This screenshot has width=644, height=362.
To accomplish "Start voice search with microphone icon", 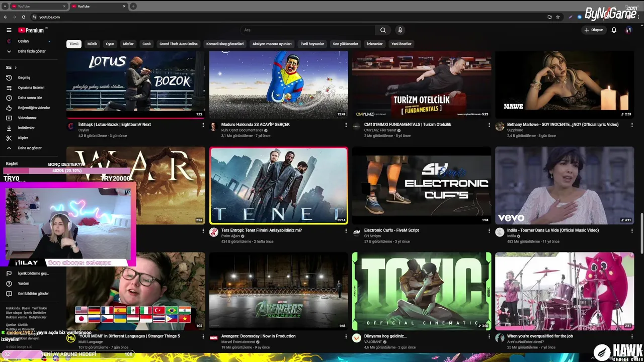I will click(400, 30).
